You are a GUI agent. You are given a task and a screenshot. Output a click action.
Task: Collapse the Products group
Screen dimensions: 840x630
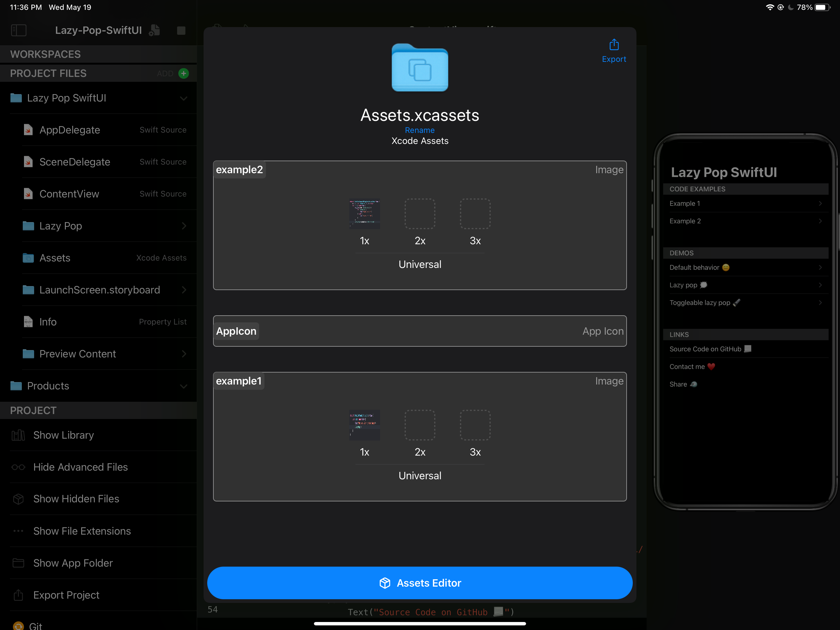(184, 386)
